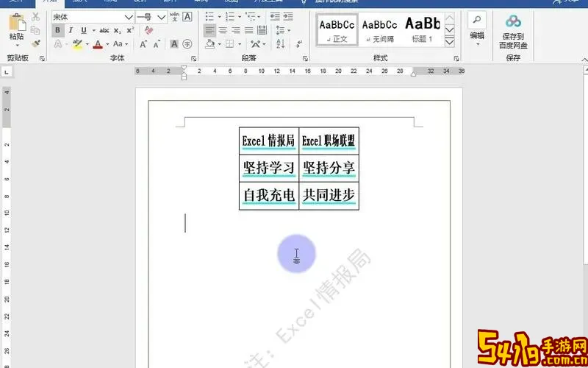Select the Format Painter brush
588x368 pixels.
click(35, 43)
